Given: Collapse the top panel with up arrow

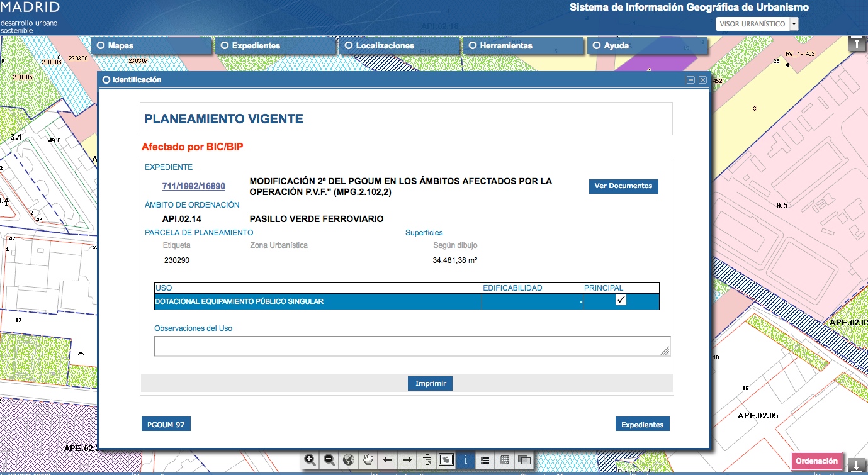Looking at the screenshot, I should [x=856, y=43].
